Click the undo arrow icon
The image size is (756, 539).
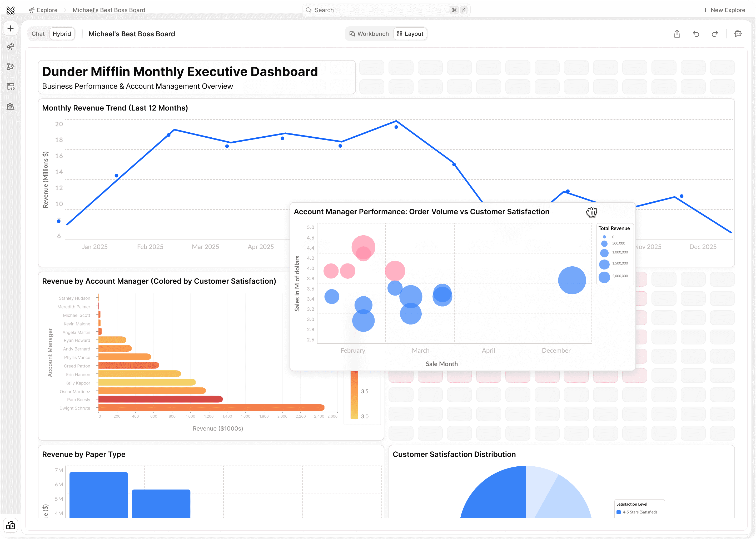[696, 34]
